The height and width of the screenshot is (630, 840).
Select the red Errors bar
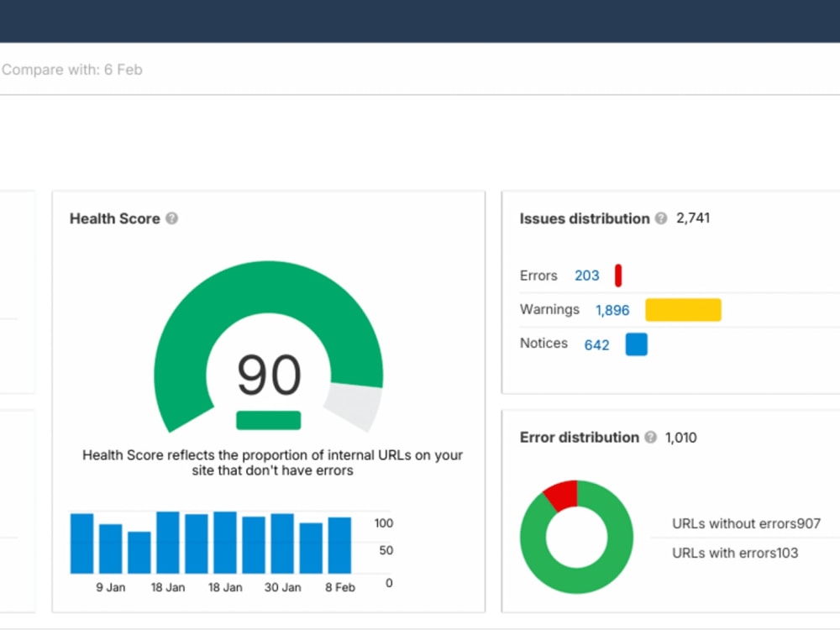(x=618, y=276)
